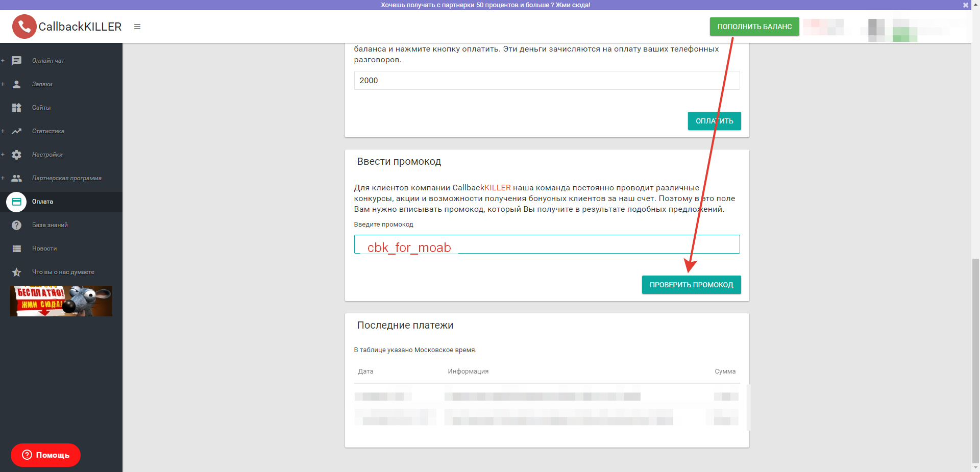Close the top purple promo banner
The height and width of the screenshot is (472, 980).
pos(965,5)
